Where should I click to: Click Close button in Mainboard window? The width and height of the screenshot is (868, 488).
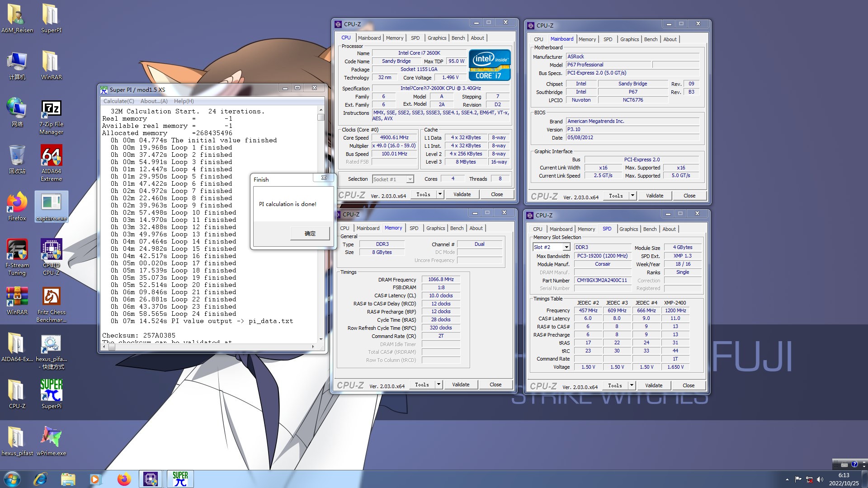pyautogui.click(x=689, y=196)
